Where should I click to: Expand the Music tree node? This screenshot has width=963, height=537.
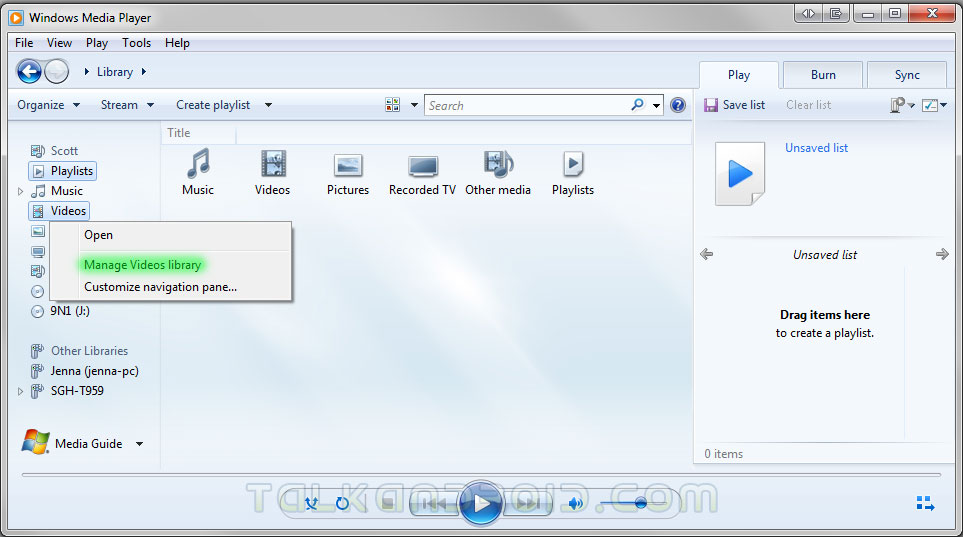click(20, 191)
